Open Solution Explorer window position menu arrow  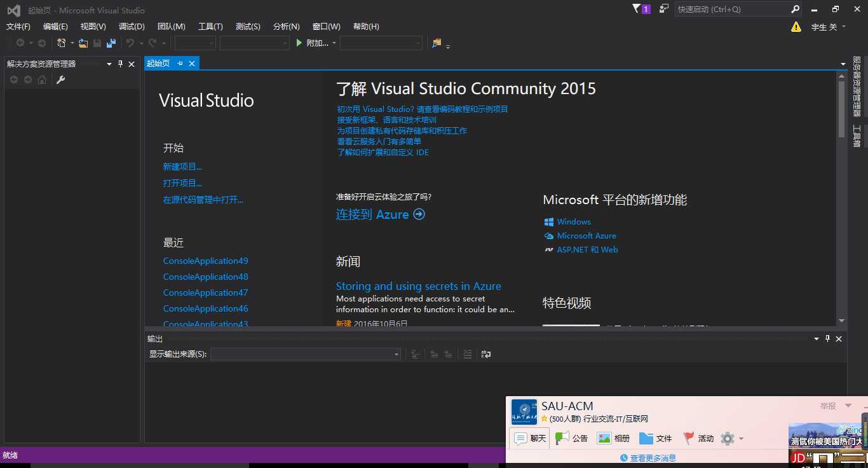coord(109,64)
